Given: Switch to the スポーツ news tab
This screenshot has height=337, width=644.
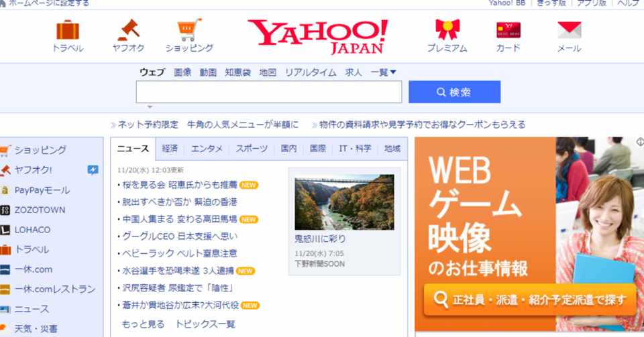Looking at the screenshot, I should tap(252, 149).
